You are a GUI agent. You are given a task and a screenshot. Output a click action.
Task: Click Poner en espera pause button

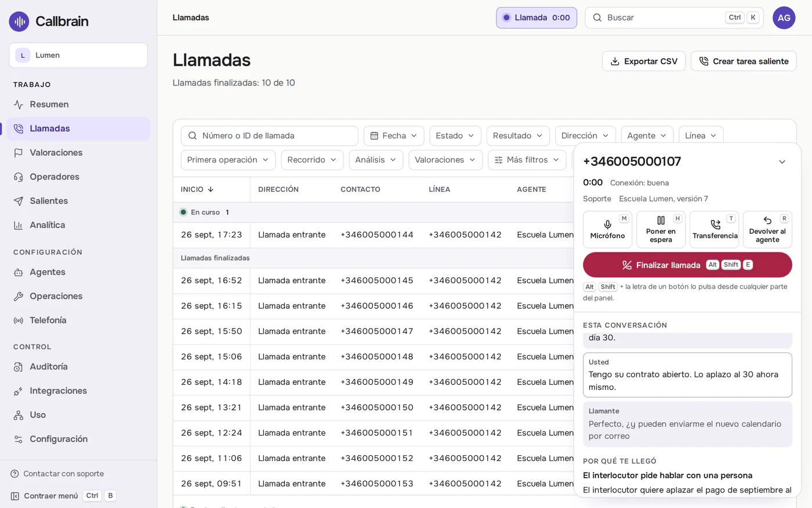(661, 229)
